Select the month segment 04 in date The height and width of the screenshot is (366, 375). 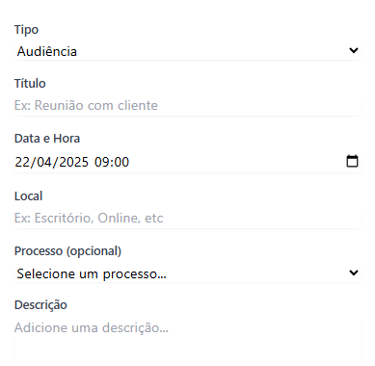click(x=44, y=162)
